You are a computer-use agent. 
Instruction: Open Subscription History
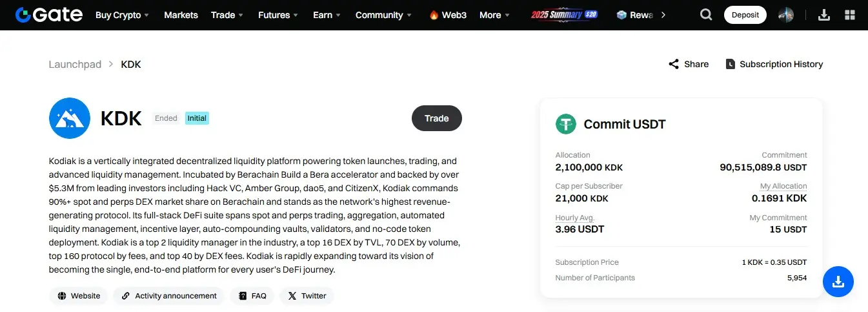774,64
